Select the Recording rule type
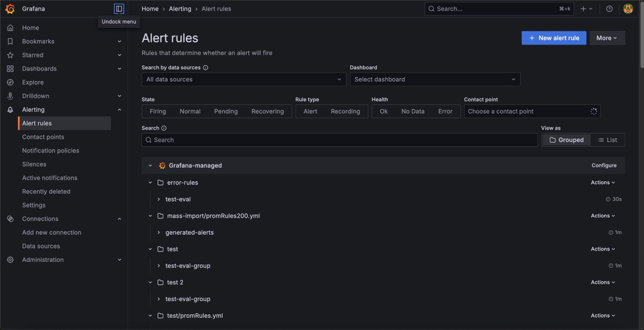Viewport: 644px width, 330px height. tap(345, 111)
